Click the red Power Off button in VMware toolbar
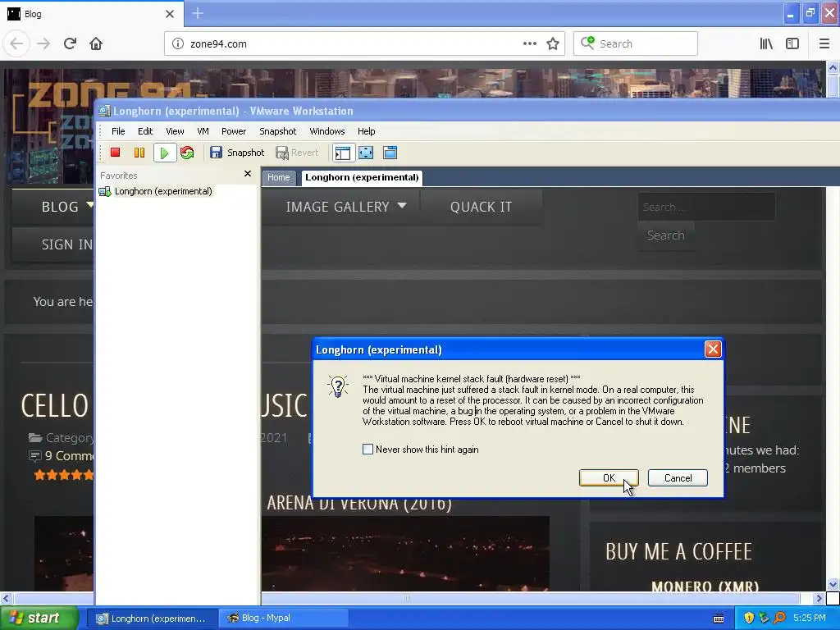Screen dimensions: 840x630 click(115, 153)
